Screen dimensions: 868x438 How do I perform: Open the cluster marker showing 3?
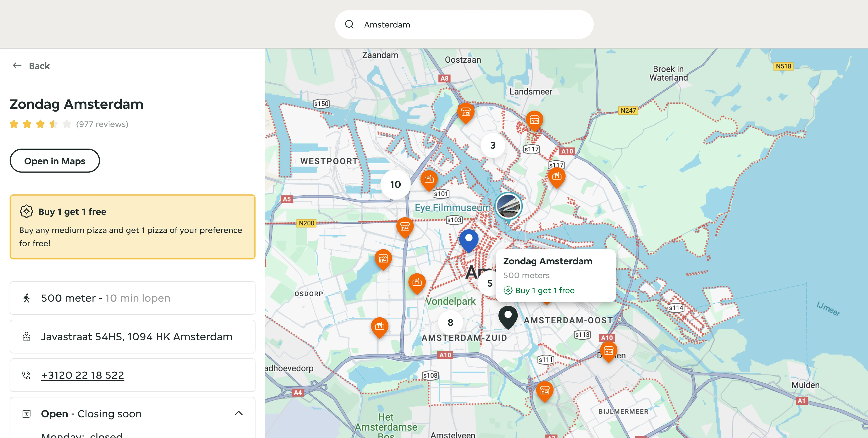coord(493,145)
